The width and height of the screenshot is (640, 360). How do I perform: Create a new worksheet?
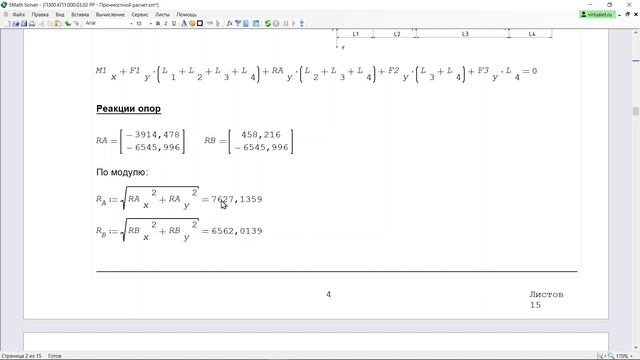(8, 23)
